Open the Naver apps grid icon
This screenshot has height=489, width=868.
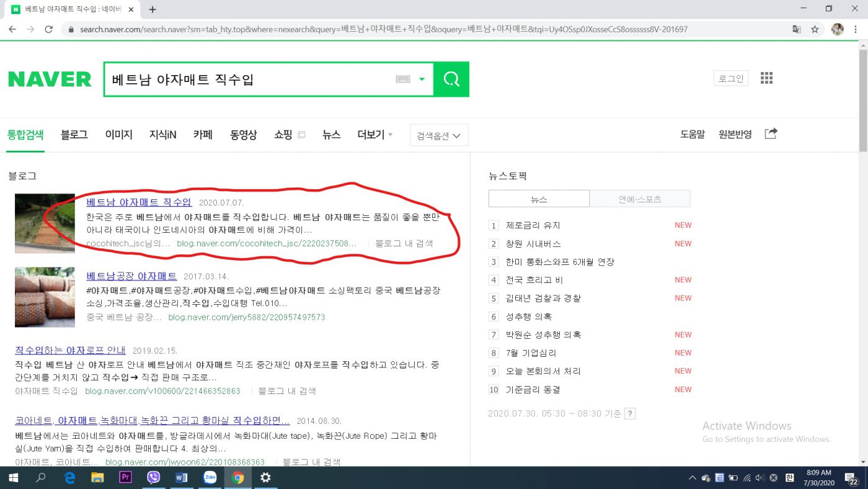pos(766,78)
